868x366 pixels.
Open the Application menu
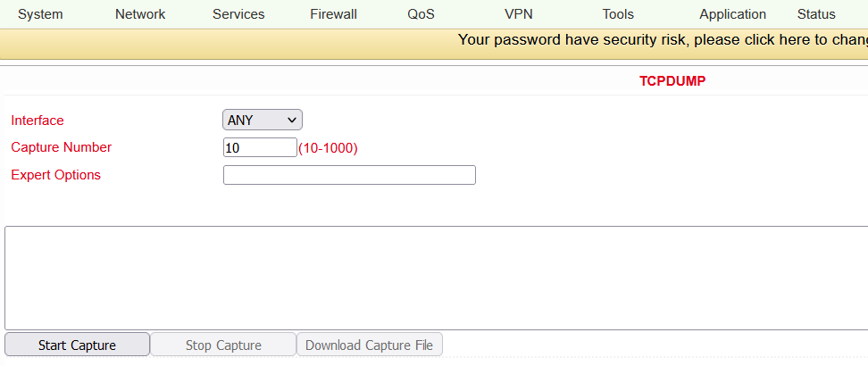(x=732, y=14)
